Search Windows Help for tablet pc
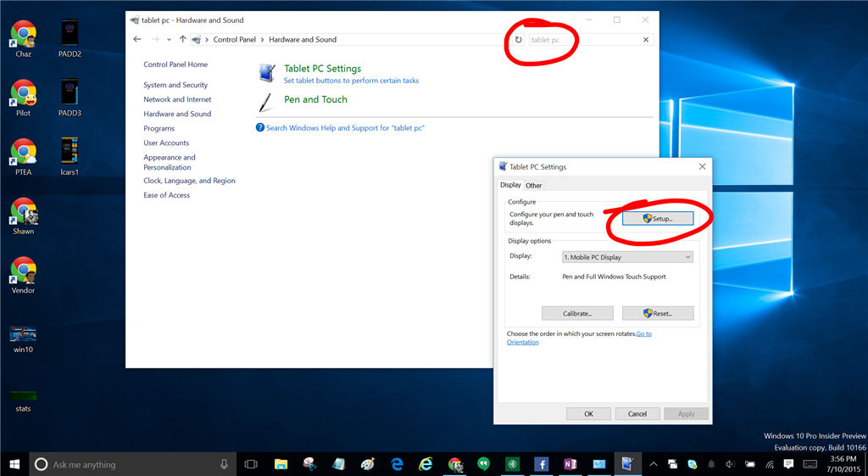Screen dimensions: 868x476 point(345,128)
